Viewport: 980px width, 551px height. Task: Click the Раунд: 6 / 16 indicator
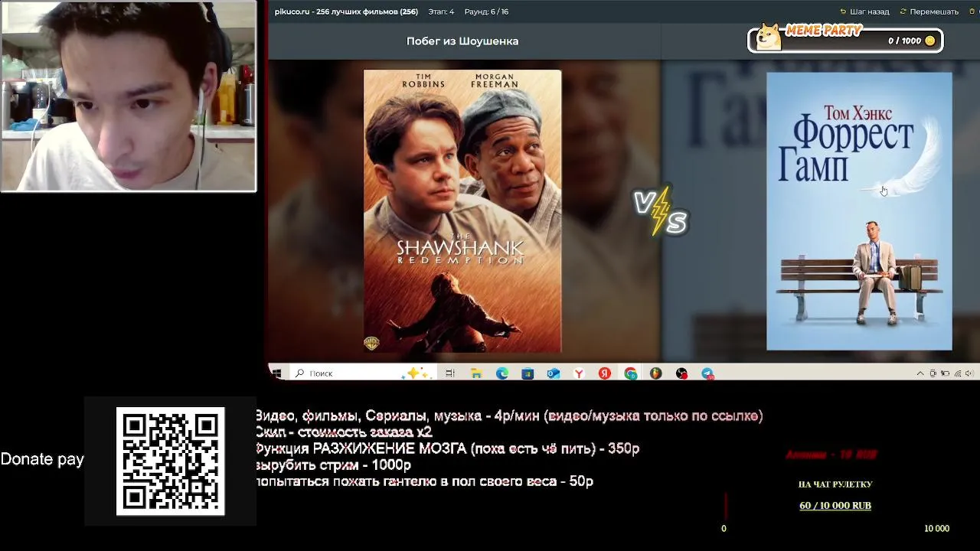tap(486, 11)
